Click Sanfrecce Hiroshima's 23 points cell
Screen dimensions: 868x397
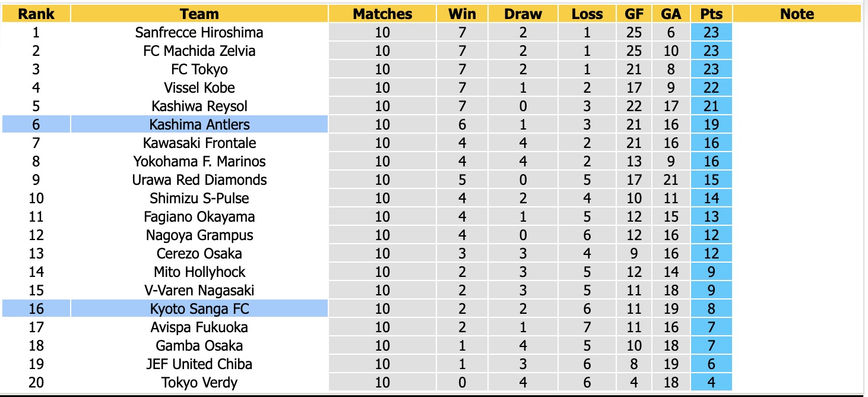[x=711, y=32]
